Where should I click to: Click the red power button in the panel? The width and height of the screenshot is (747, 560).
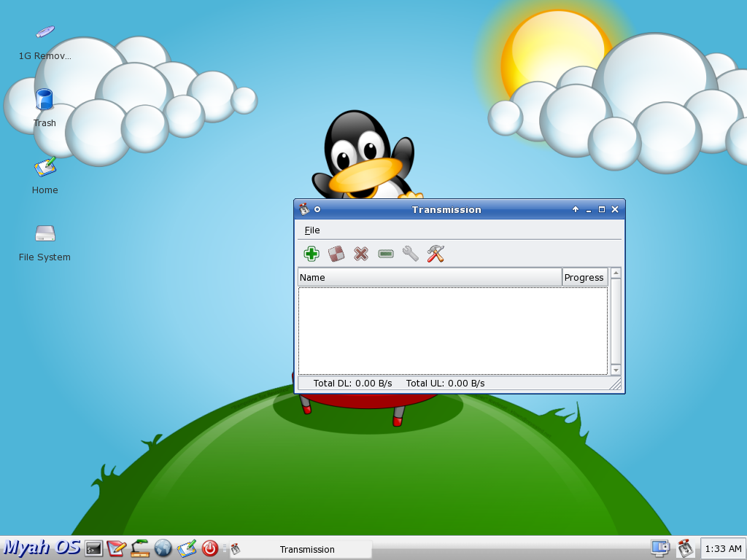pos(209,548)
